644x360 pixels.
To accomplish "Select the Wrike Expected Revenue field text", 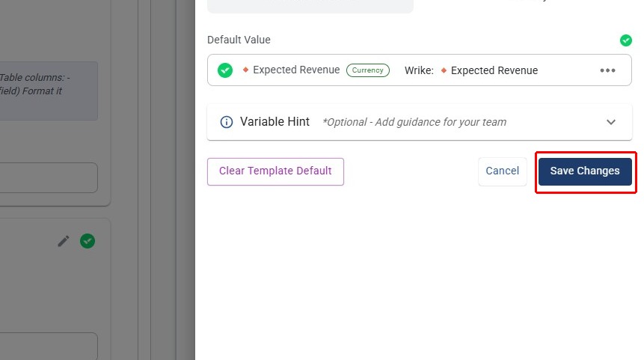I will (x=494, y=70).
